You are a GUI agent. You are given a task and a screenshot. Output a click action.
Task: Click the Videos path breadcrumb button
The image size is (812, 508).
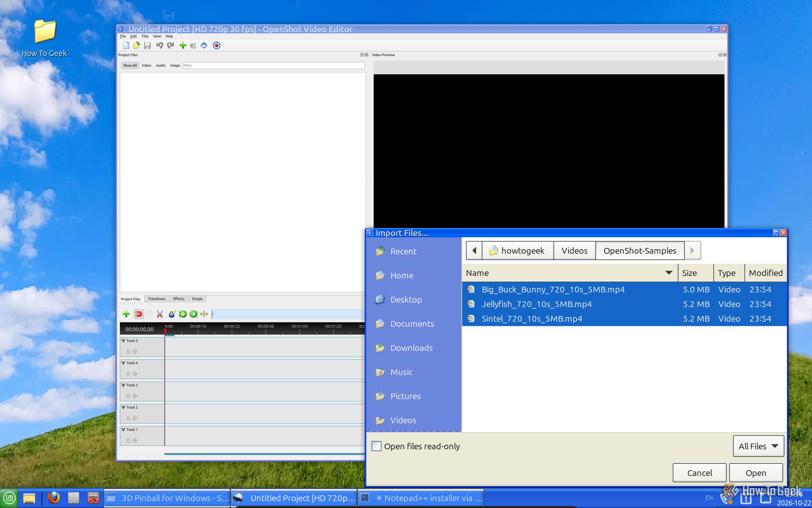click(574, 251)
